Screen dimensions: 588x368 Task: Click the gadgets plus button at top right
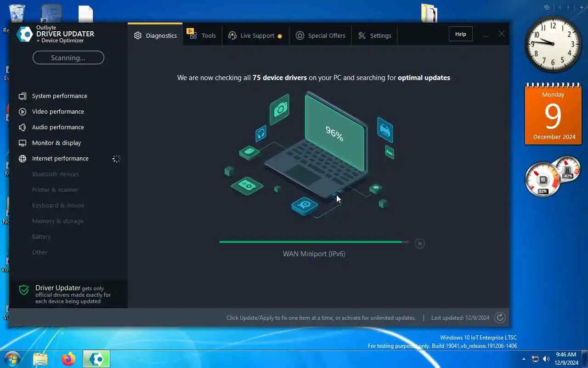coord(581,7)
